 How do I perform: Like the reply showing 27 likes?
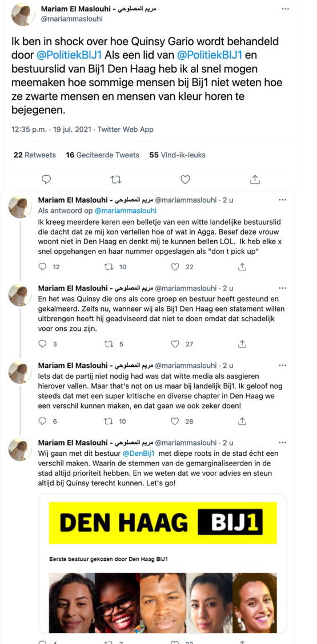click(175, 344)
